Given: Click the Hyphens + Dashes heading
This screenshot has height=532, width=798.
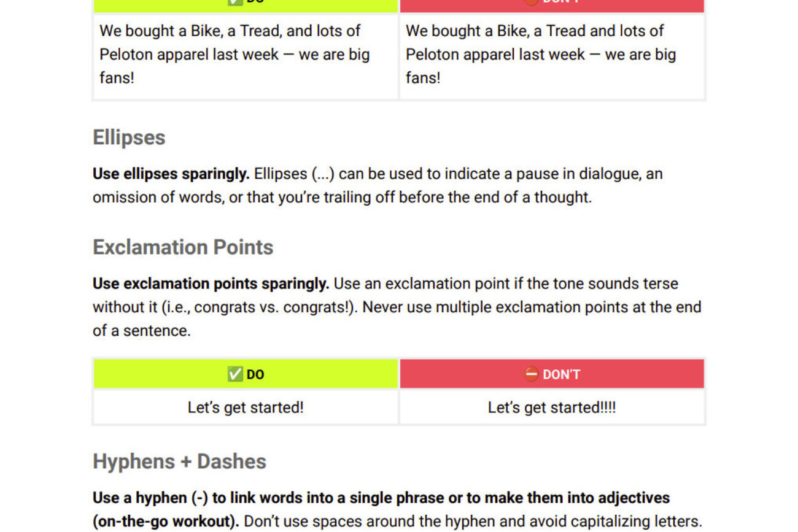Looking at the screenshot, I should pyautogui.click(x=179, y=461).
